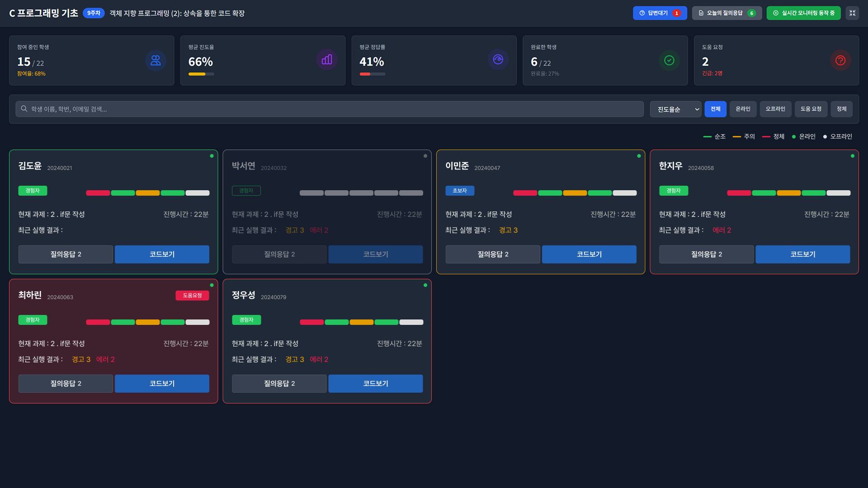Image resolution: width=868 pixels, height=488 pixels.
Task: Select the 도움 요청 filter tab
Action: coord(811,109)
